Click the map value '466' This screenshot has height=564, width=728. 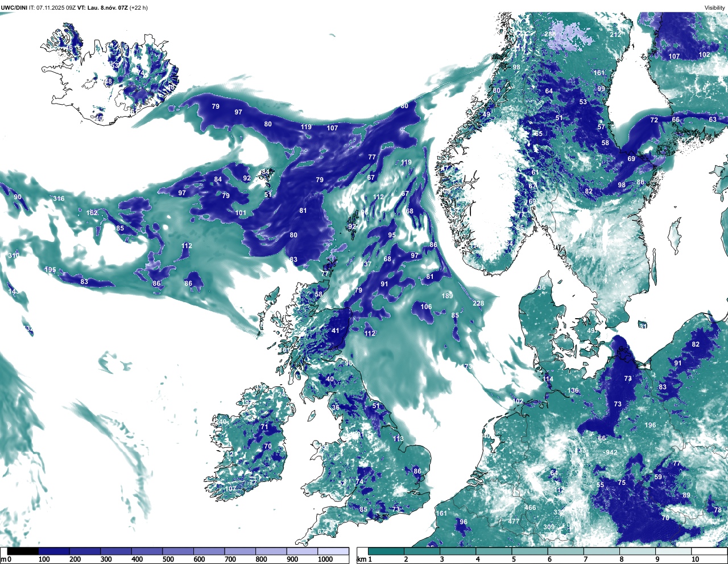(x=530, y=508)
